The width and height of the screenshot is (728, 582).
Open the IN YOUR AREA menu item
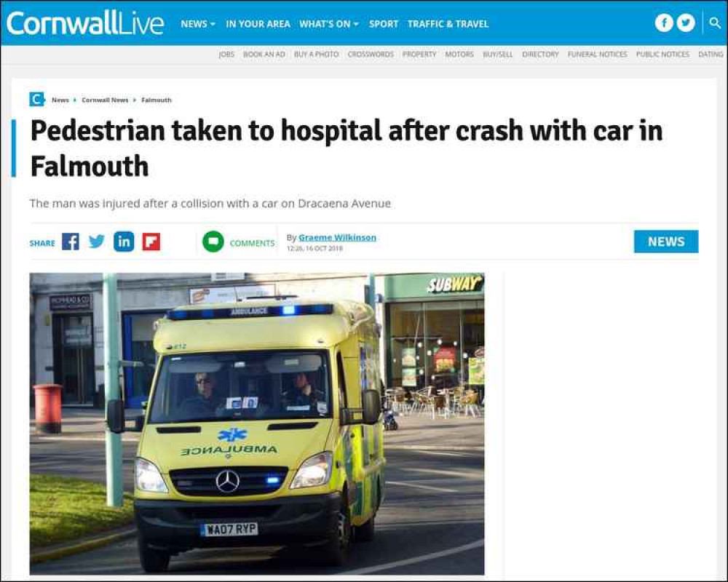[258, 24]
